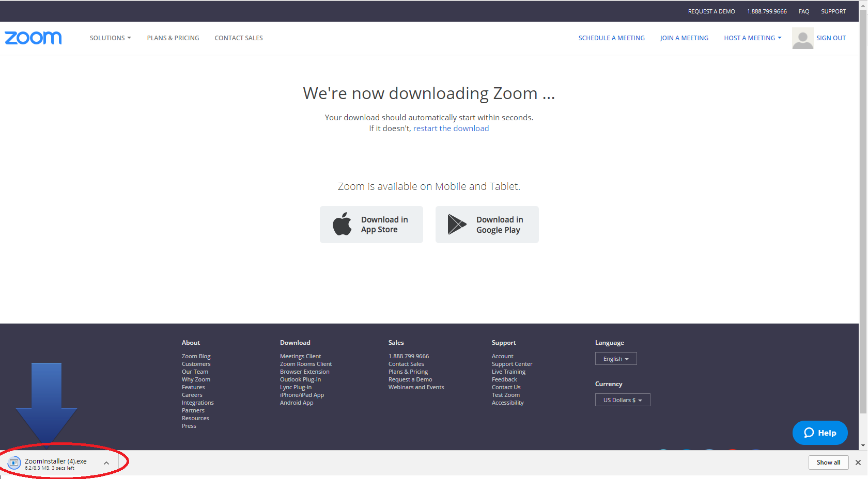The height and width of the screenshot is (479, 868).
Task: Open Contact Sales in the navigation bar
Action: [239, 38]
